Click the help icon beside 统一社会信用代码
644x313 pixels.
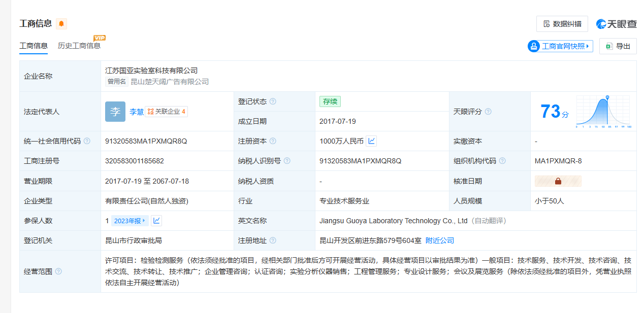click(87, 141)
